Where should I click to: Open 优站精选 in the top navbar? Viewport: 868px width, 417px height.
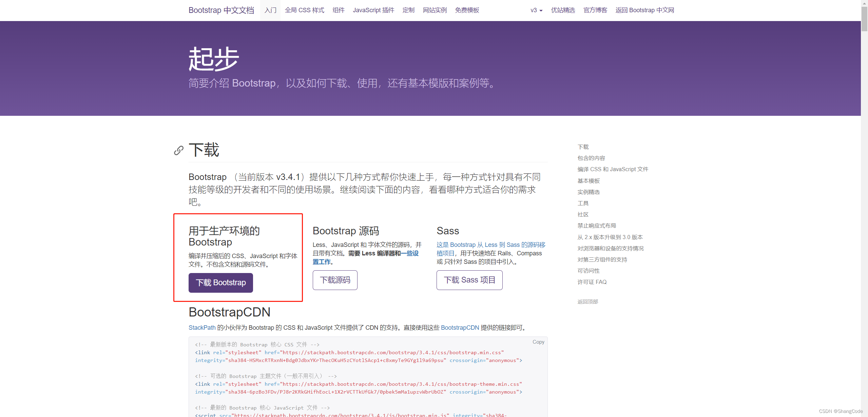(x=563, y=10)
